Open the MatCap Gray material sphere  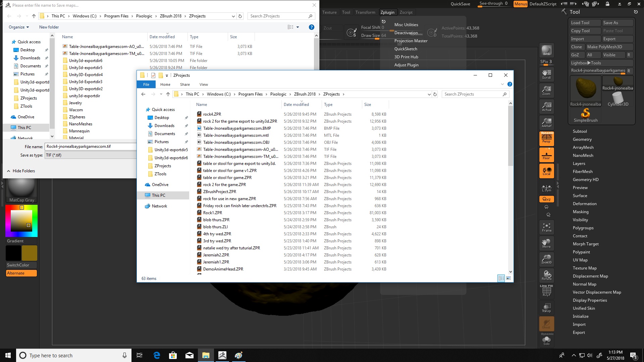pyautogui.click(x=21, y=190)
